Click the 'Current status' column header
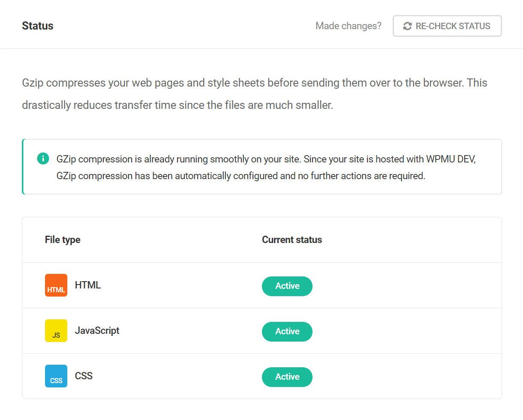This screenshot has width=523, height=420. point(292,240)
